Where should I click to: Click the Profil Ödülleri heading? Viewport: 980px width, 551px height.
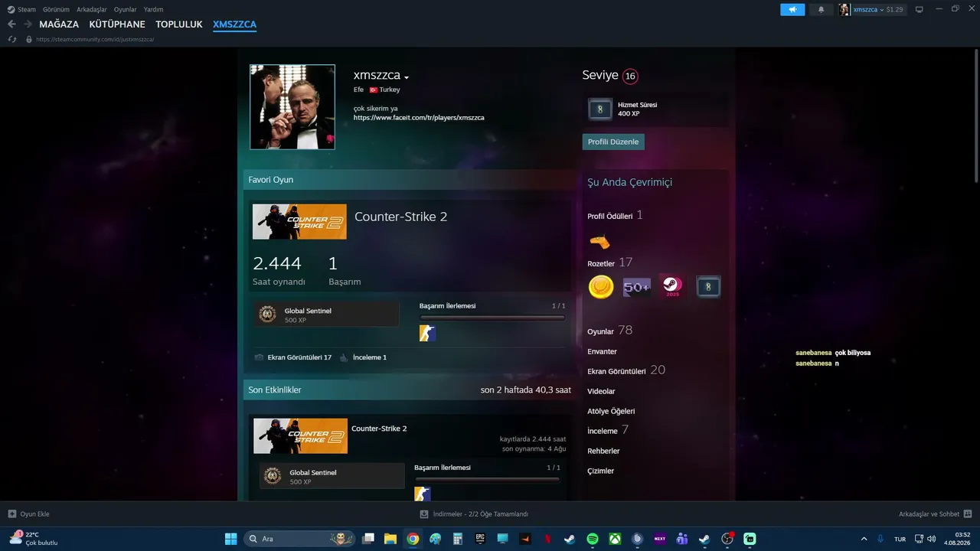tap(615, 216)
